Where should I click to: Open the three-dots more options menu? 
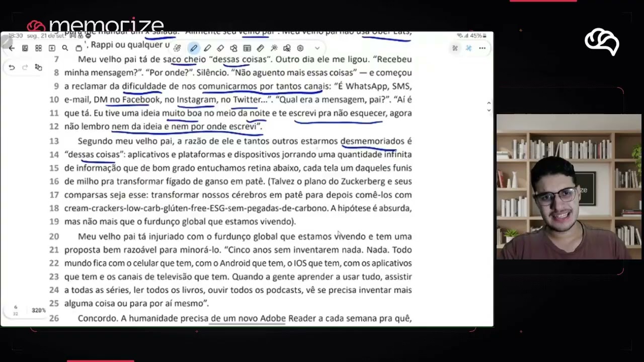(x=482, y=48)
